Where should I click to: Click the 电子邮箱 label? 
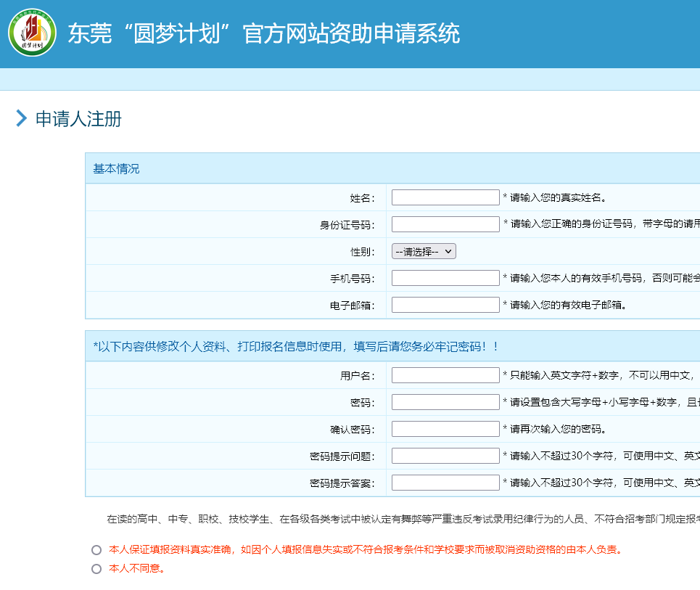tap(353, 306)
